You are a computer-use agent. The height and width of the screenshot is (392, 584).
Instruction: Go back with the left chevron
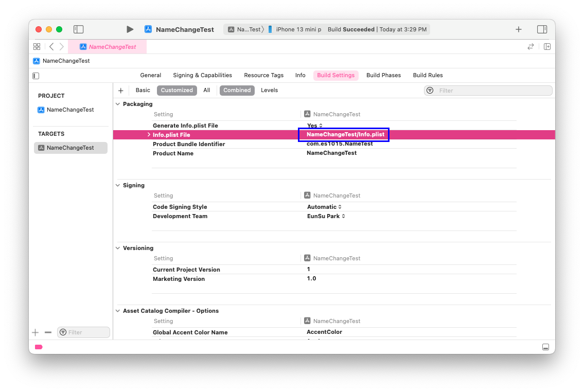51,46
